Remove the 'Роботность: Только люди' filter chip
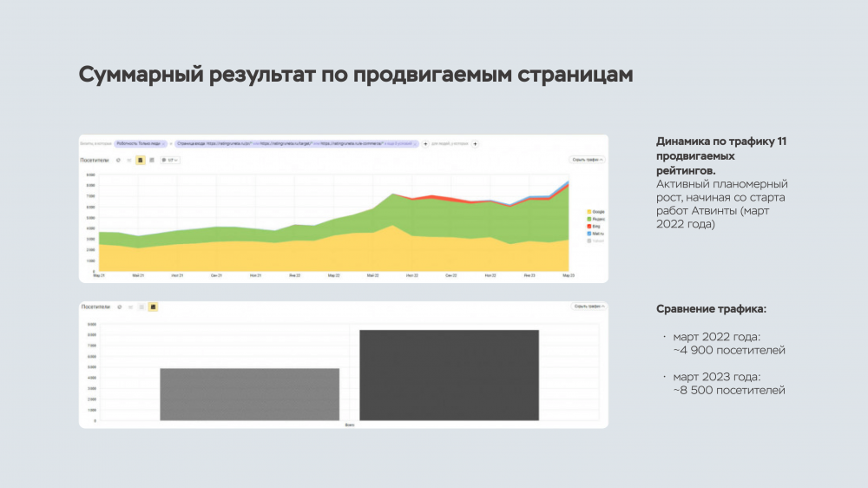Viewport: 868px width, 488px height. (x=163, y=144)
